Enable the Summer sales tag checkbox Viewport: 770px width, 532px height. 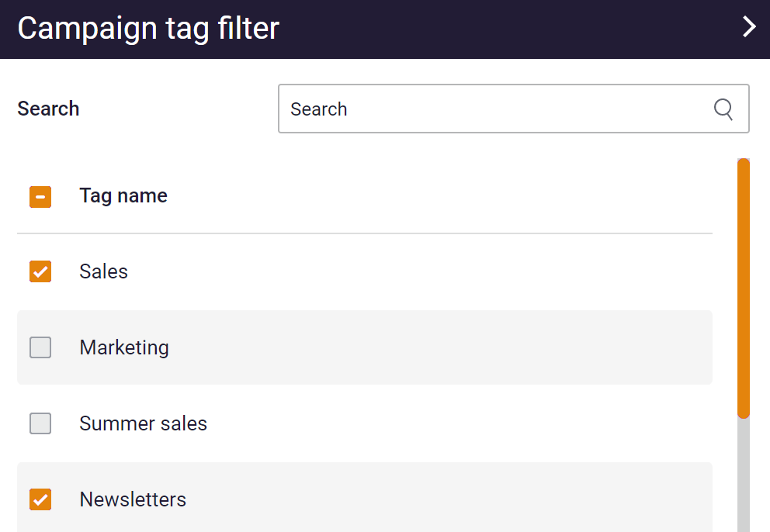(x=40, y=423)
